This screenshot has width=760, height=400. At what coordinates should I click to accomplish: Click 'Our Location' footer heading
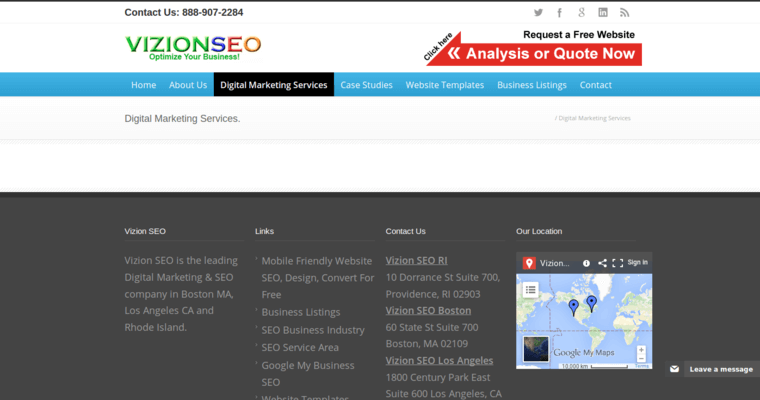click(539, 231)
